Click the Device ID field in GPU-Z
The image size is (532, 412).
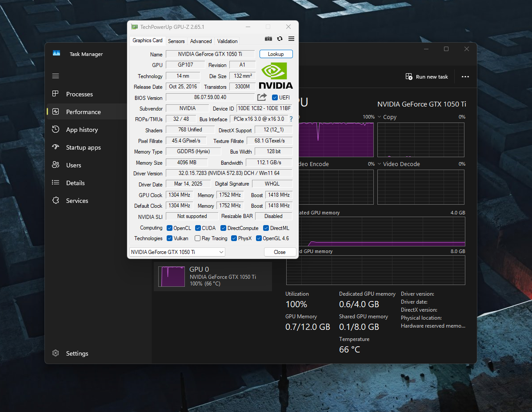pos(264,108)
